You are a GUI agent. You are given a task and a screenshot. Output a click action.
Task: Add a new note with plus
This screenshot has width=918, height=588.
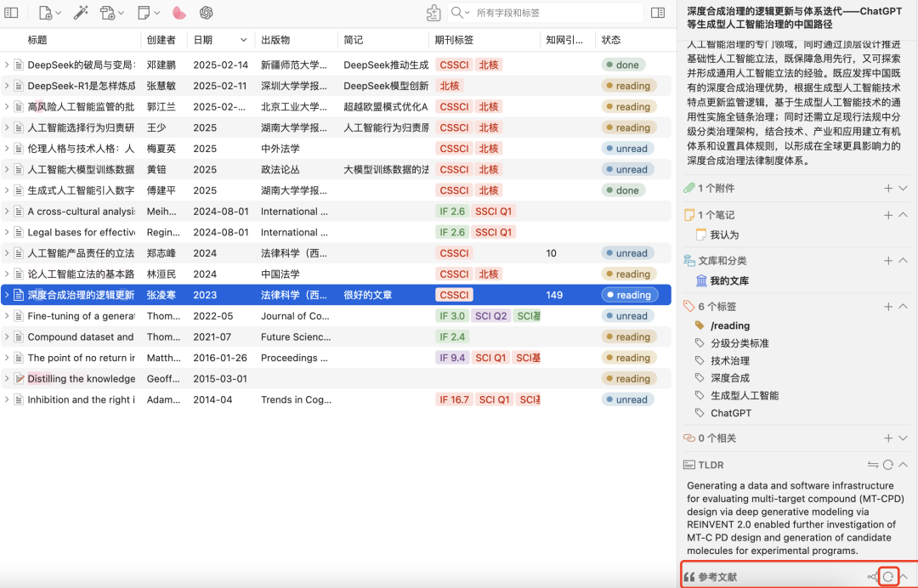[x=888, y=215]
